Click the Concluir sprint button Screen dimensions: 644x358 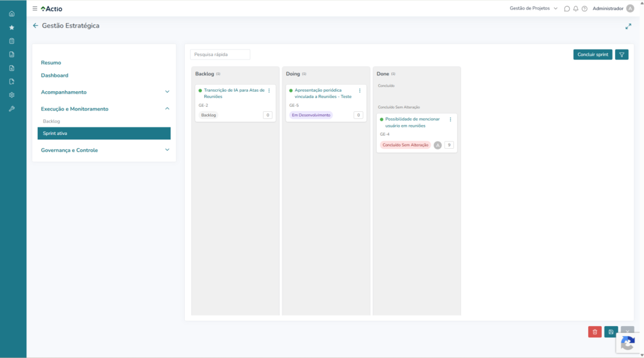[592, 55]
